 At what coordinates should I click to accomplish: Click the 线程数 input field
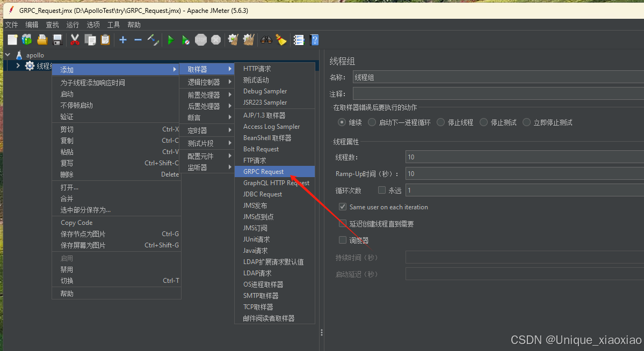(x=524, y=157)
